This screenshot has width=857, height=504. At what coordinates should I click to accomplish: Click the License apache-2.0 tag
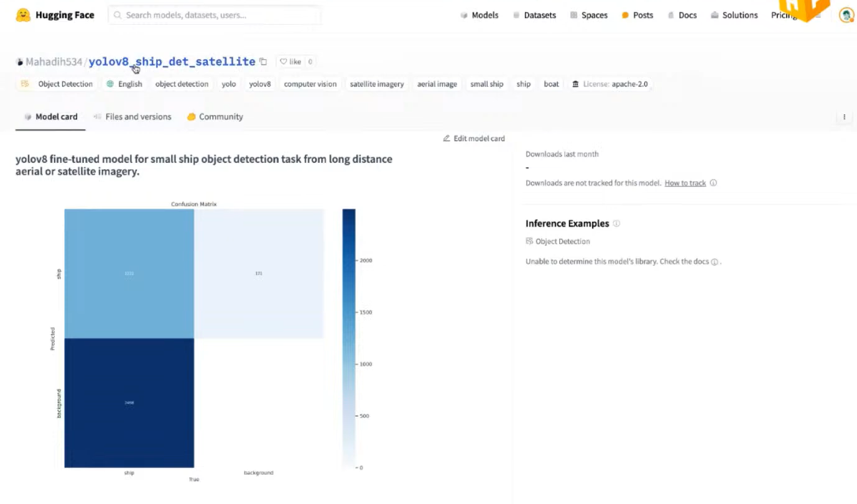[x=609, y=84]
